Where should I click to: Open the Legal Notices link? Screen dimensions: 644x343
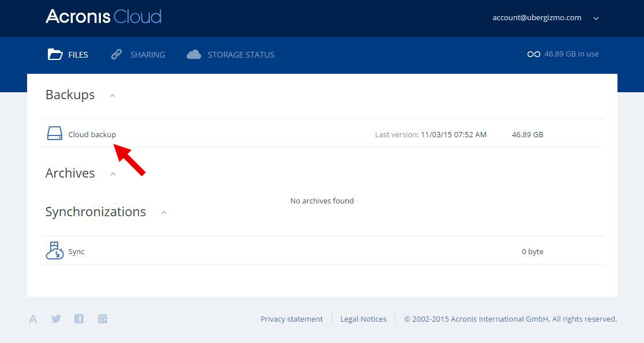(363, 319)
